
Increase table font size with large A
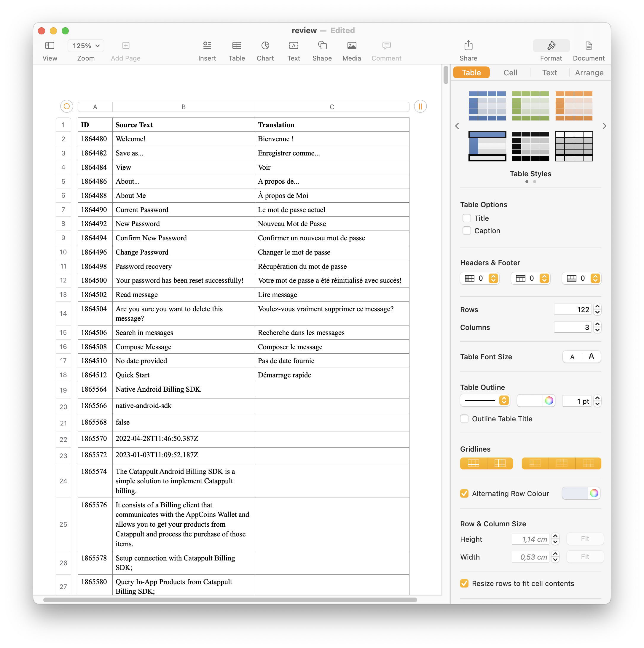click(591, 357)
